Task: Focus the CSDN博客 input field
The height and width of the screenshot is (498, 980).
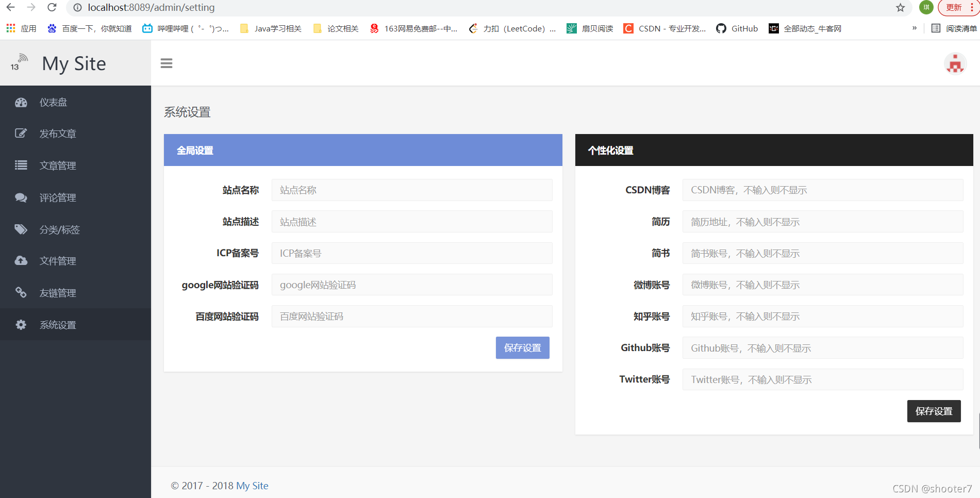Action: click(x=823, y=190)
